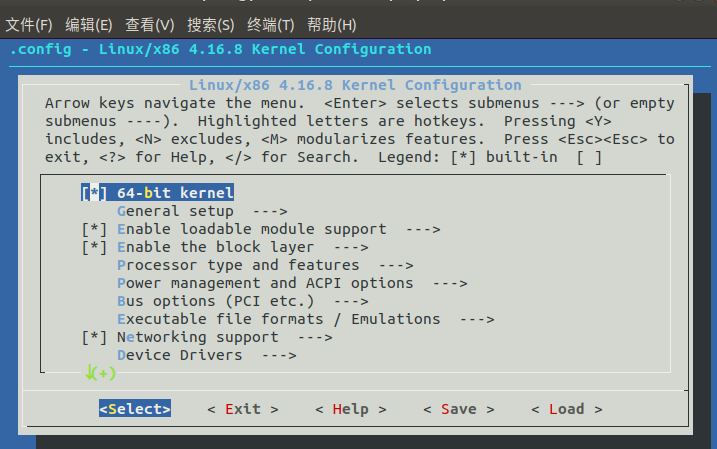
Task: Toggle the Networking support checkbox
Action: click(94, 337)
